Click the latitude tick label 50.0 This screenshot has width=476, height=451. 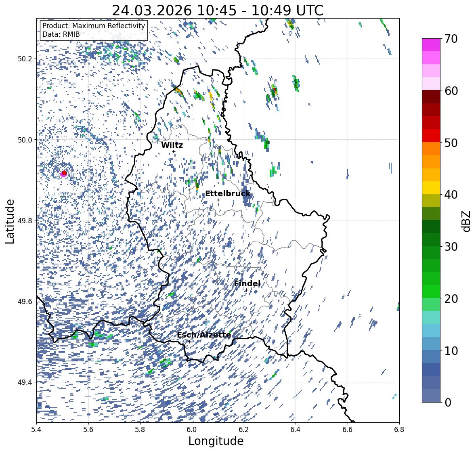(x=25, y=140)
